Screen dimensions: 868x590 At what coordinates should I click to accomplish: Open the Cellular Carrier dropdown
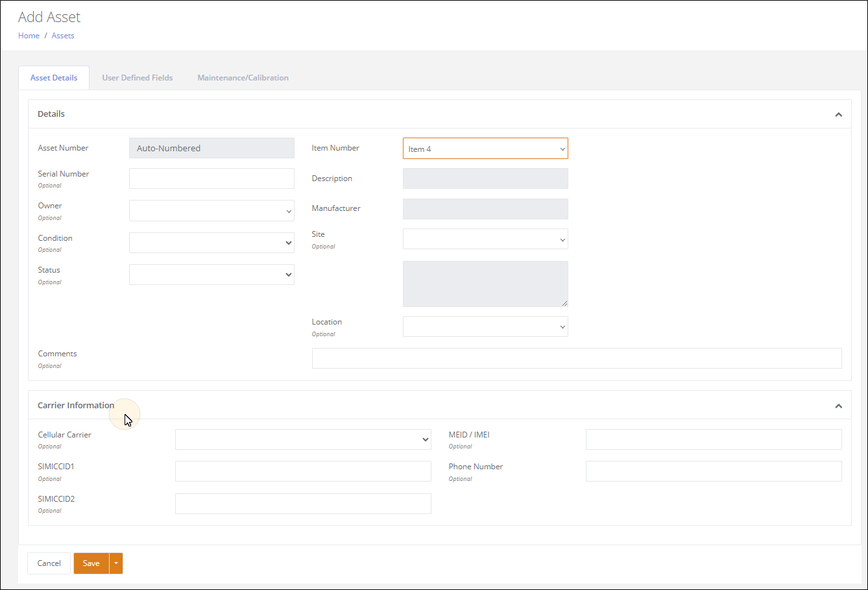(x=303, y=439)
